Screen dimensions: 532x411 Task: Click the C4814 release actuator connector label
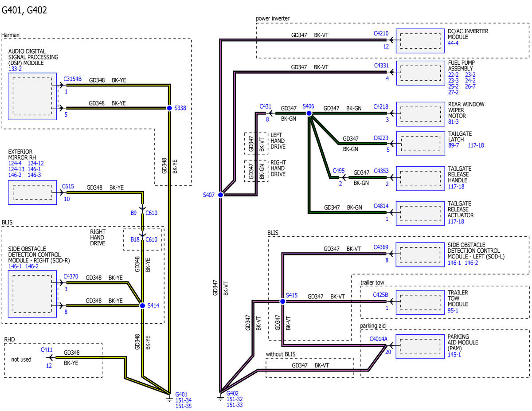pos(381,205)
